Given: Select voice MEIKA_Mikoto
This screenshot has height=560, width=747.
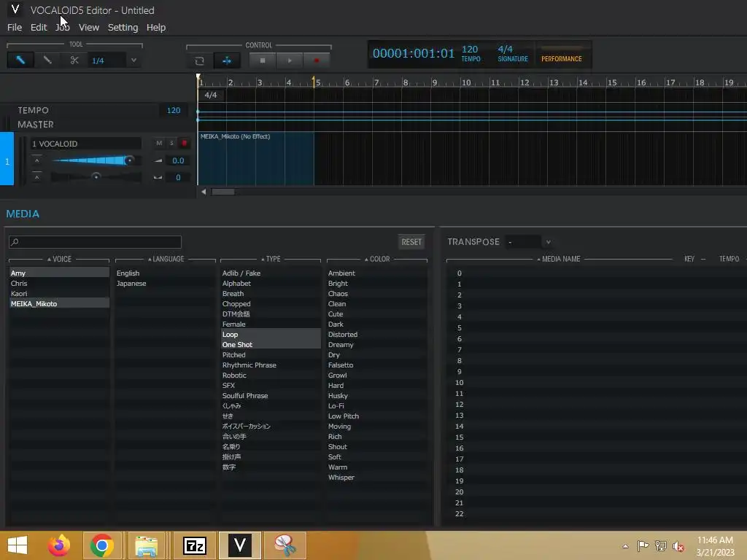Looking at the screenshot, I should 59,303.
